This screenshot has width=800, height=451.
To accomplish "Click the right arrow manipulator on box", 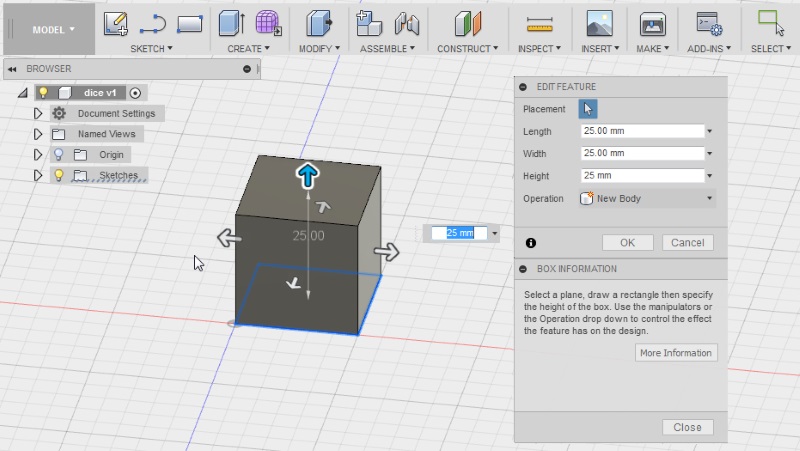I will 386,252.
